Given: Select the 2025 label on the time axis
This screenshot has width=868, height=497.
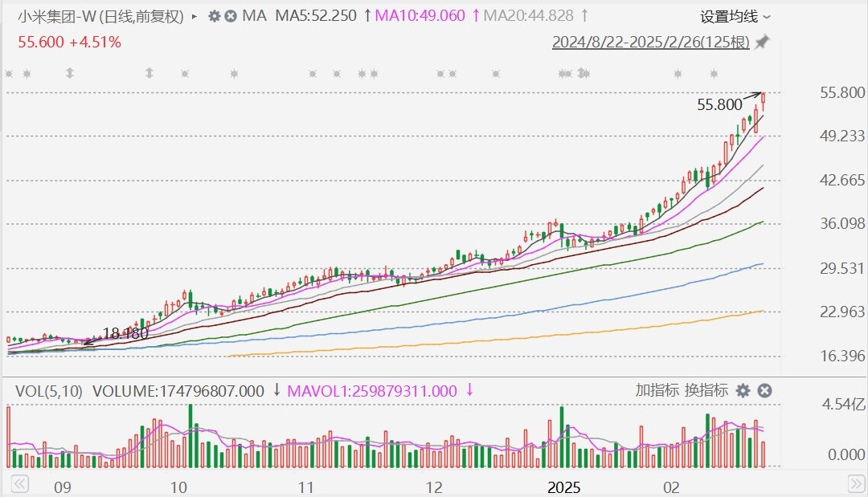Looking at the screenshot, I should click(x=563, y=487).
